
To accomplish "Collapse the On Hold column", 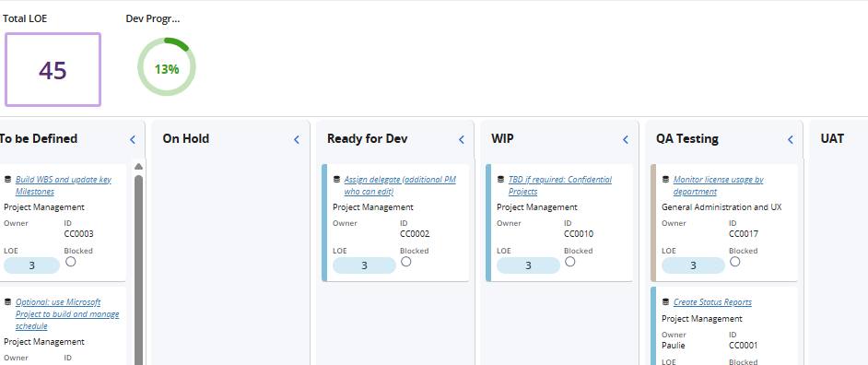I will pos(296,139).
